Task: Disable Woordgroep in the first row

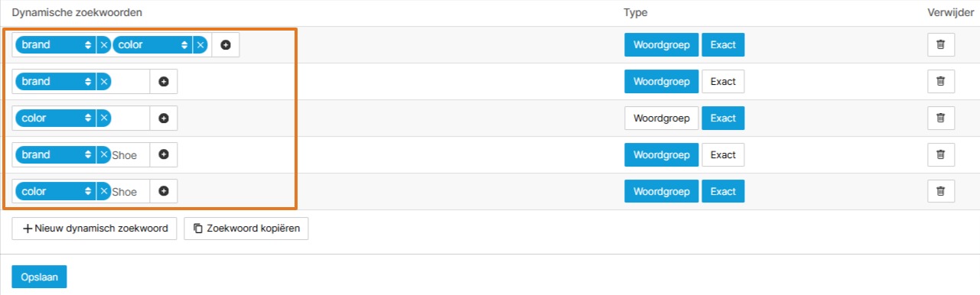Action: (662, 45)
